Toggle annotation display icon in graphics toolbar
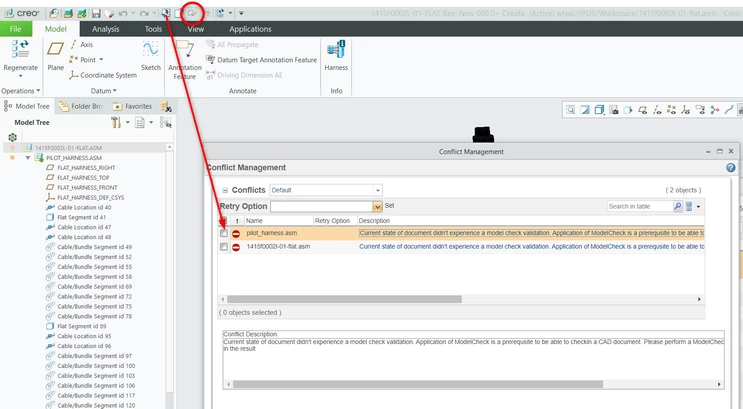Viewport: 743px width, 409px height. [x=700, y=110]
